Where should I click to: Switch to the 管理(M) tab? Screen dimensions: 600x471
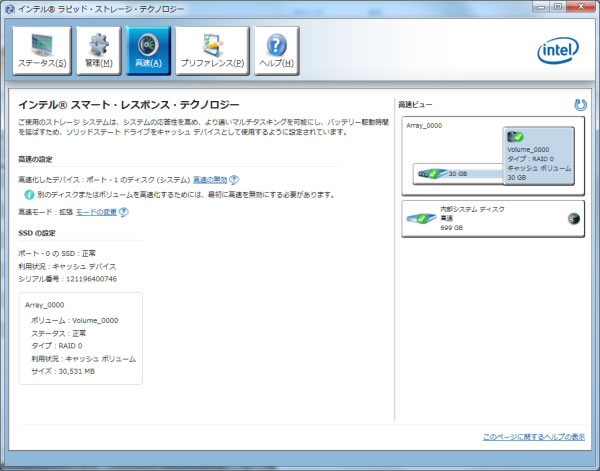pos(99,51)
